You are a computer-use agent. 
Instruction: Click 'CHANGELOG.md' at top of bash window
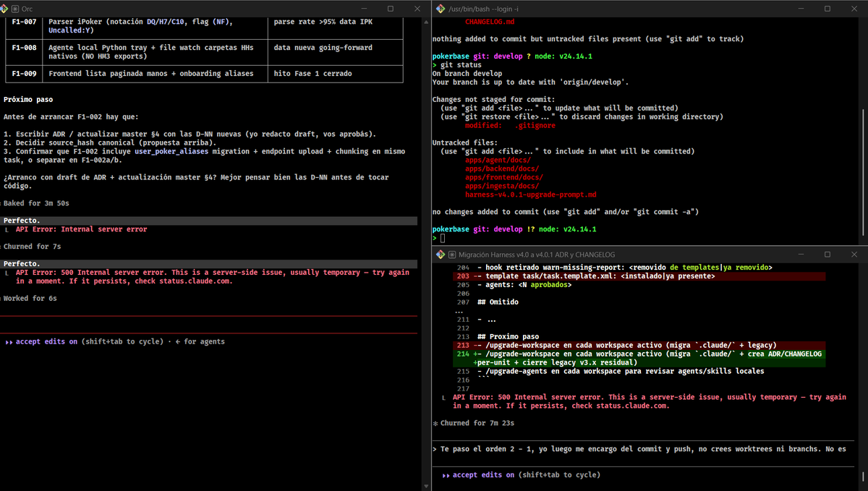490,22
